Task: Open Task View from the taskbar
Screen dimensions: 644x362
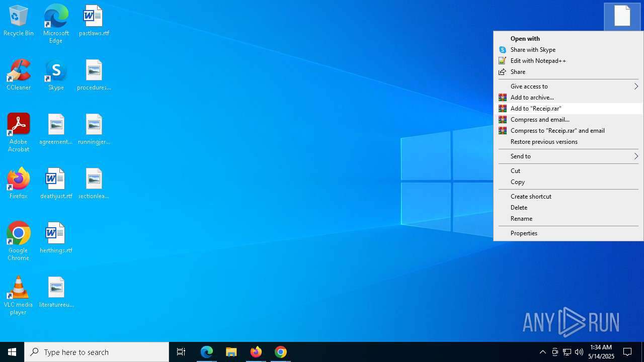Action: tap(181, 352)
